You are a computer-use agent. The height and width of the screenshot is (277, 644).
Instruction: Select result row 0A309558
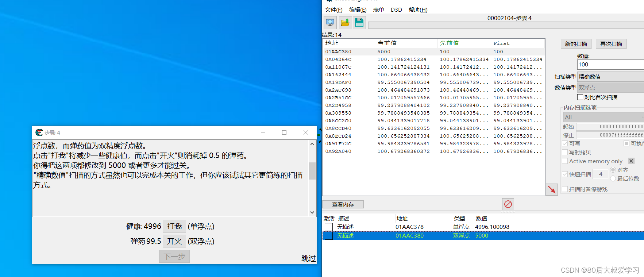434,113
